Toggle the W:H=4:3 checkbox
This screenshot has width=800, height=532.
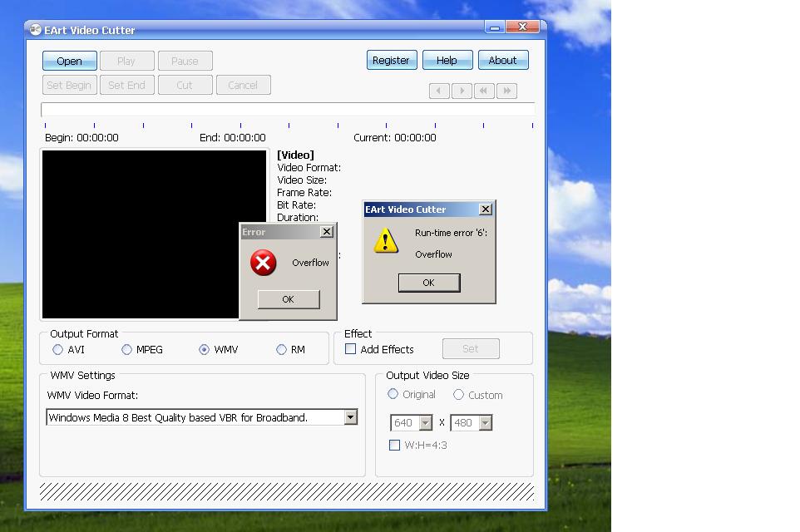pos(394,445)
